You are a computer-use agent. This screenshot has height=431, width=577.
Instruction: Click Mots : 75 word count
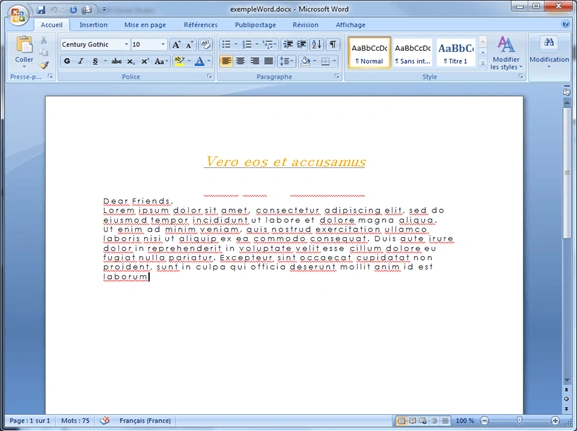tap(75, 420)
